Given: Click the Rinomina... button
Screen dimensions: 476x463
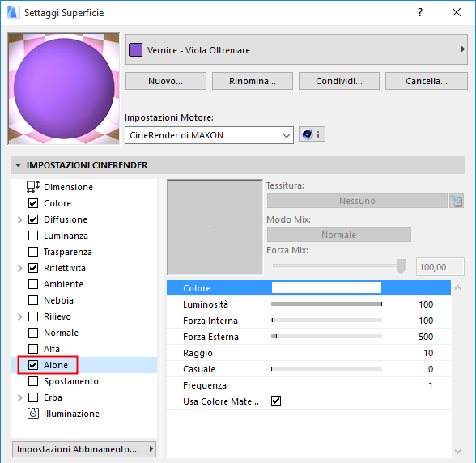Looking at the screenshot, I should pyautogui.click(x=253, y=81).
